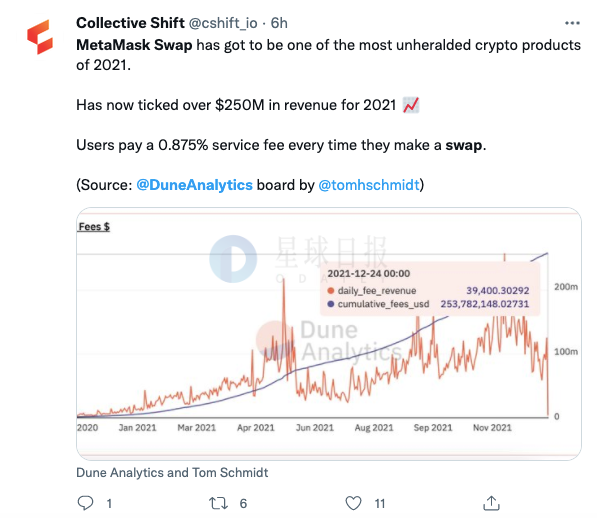Retweet the post using retweet icon

point(219,503)
